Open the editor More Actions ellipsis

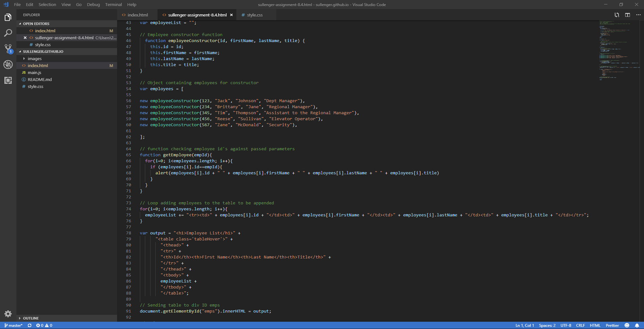[x=638, y=15]
